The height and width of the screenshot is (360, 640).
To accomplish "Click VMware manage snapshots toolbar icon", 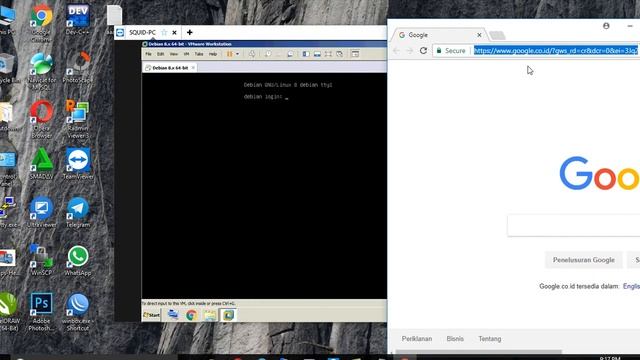I will tap(290, 54).
